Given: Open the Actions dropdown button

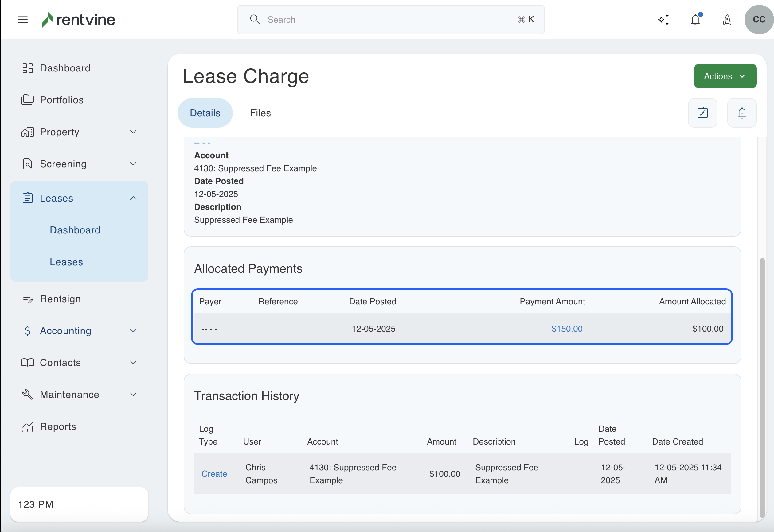Looking at the screenshot, I should (x=725, y=76).
